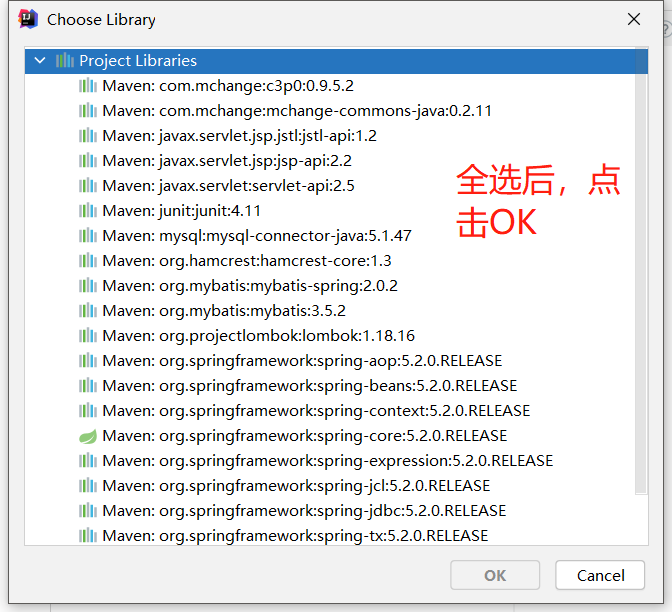The width and height of the screenshot is (672, 612).
Task: Select Maven: javax.servlet.jsp:jsp-api:2.2
Action: tap(227, 161)
